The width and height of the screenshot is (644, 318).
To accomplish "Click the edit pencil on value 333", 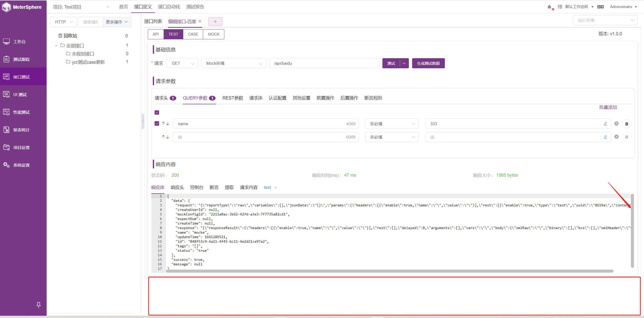I will click(x=605, y=124).
